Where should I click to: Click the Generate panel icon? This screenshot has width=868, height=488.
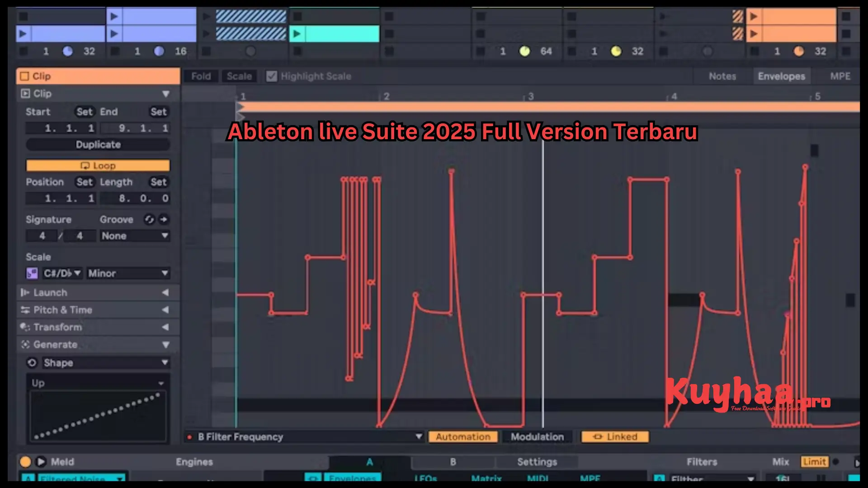pyautogui.click(x=26, y=344)
